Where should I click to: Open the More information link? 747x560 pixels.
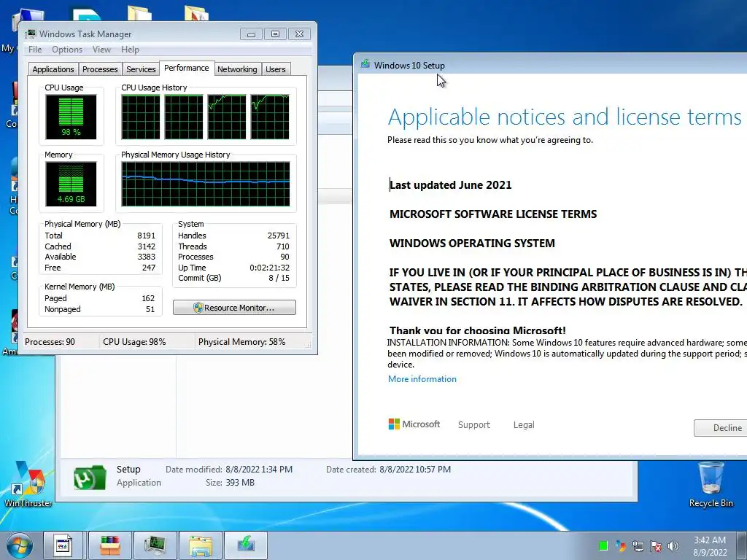coord(422,379)
